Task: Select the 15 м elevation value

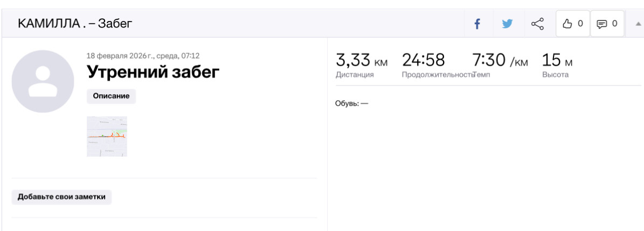Action: pyautogui.click(x=557, y=60)
